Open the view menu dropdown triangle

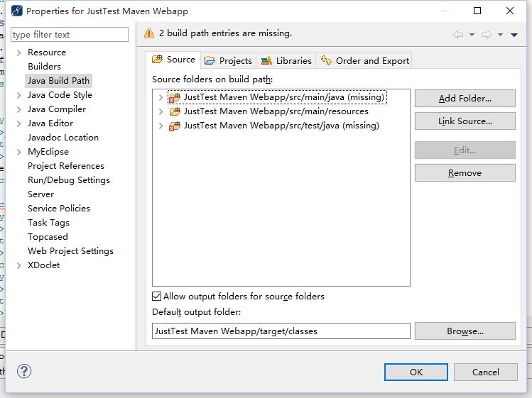coord(514,35)
